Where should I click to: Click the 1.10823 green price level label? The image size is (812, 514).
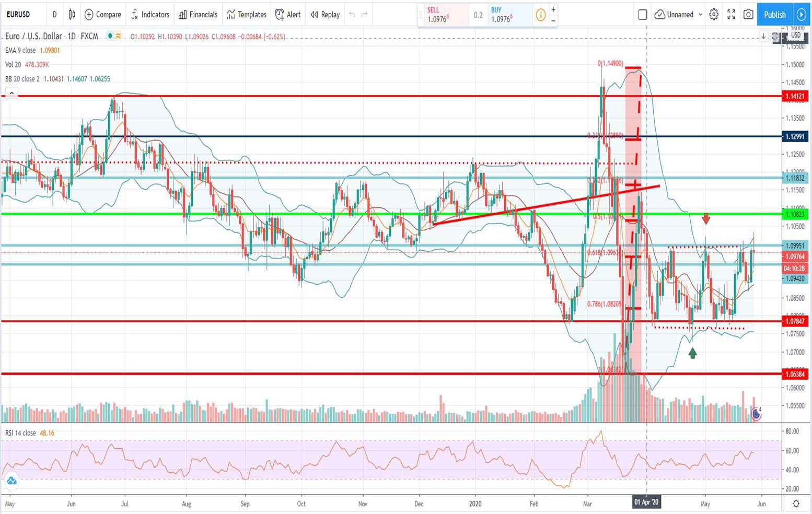[x=795, y=214]
